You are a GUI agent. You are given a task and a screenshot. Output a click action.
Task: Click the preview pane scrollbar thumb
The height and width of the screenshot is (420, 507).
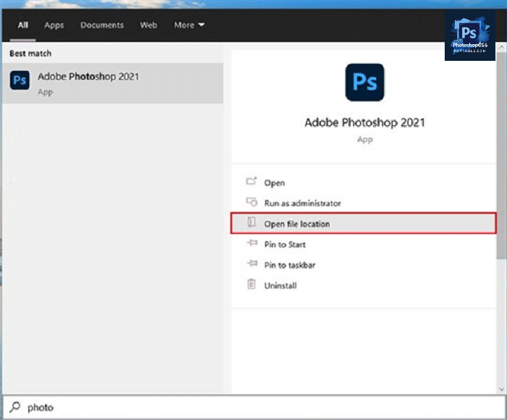(x=501, y=155)
